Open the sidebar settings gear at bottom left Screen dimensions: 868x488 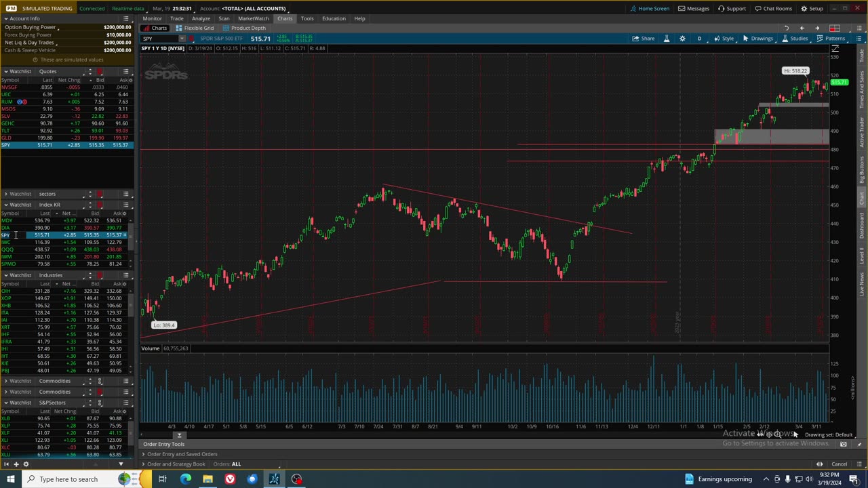pos(26,464)
